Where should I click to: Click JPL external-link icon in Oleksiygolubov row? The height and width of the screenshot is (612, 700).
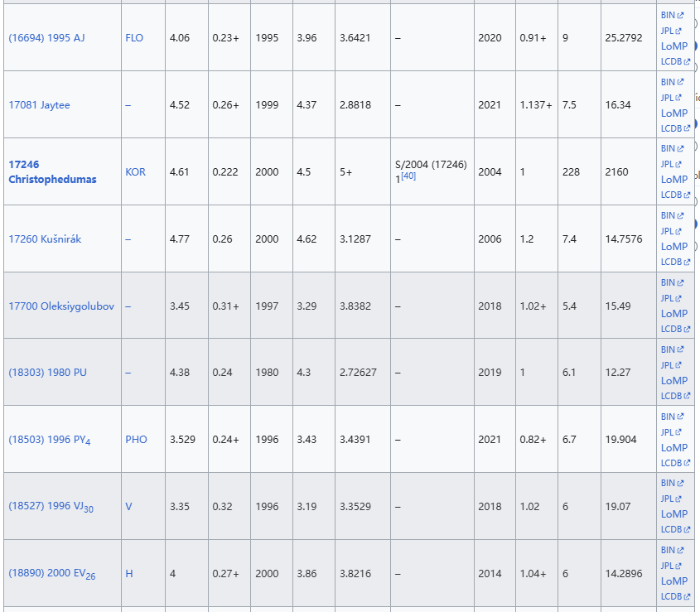pyautogui.click(x=678, y=299)
